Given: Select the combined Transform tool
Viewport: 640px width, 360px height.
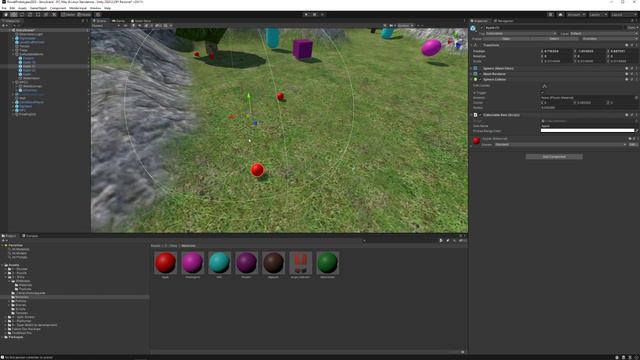Looking at the screenshot, I should pos(46,15).
